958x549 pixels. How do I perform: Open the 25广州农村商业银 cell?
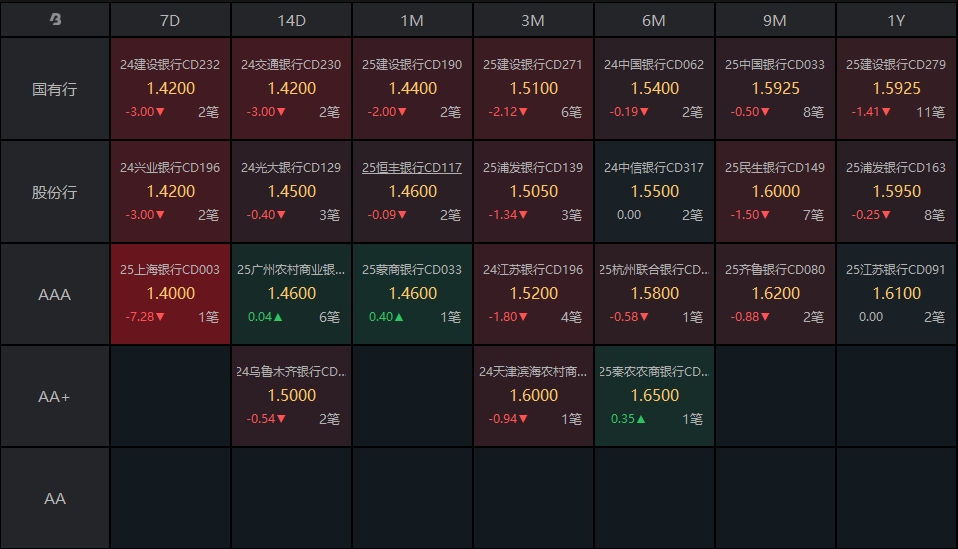(x=291, y=294)
